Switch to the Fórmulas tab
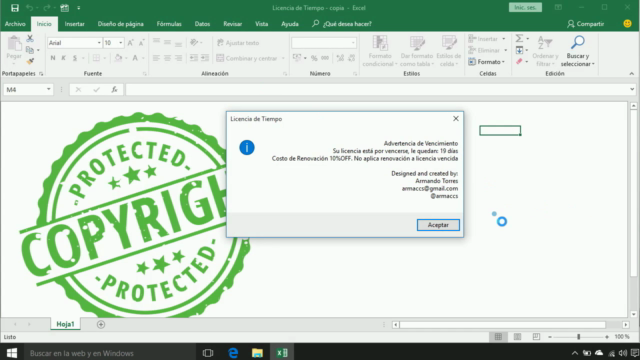 169,24
